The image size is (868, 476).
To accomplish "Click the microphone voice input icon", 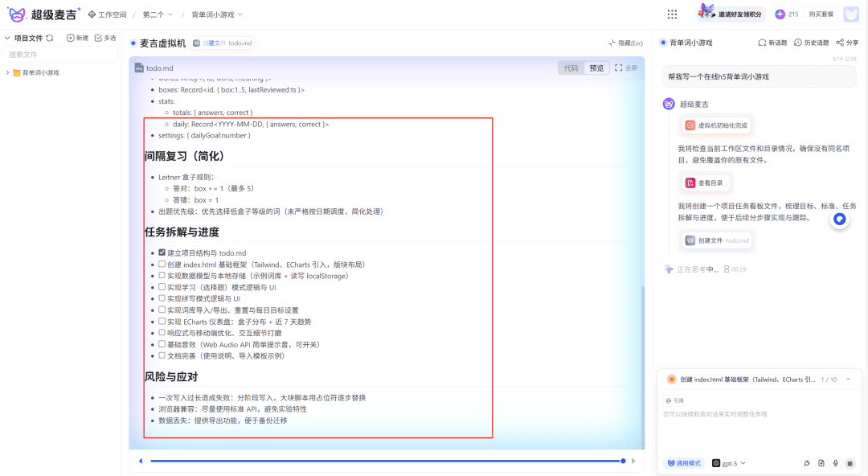I will 835,463.
